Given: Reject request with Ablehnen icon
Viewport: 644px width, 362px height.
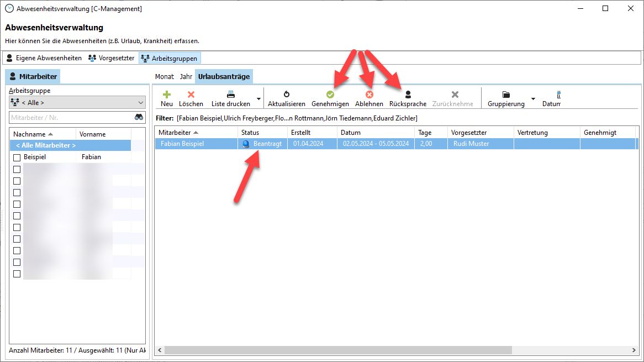Looking at the screenshot, I should tap(369, 95).
